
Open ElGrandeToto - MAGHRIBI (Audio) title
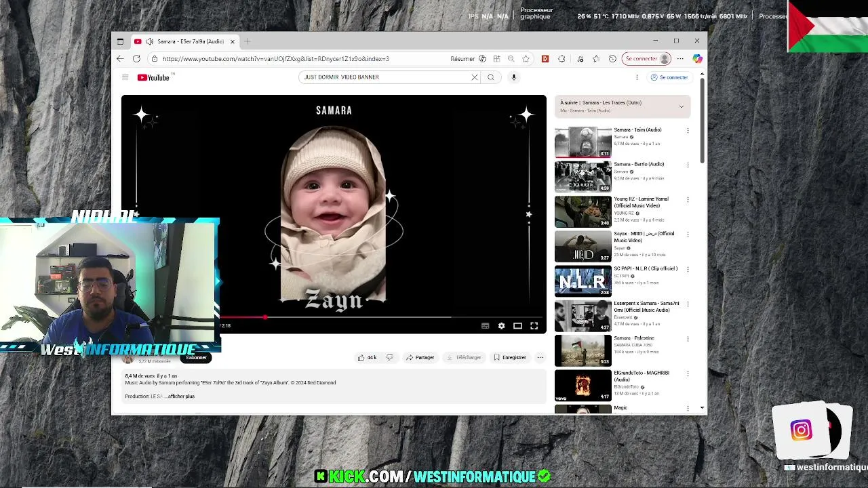(x=641, y=376)
